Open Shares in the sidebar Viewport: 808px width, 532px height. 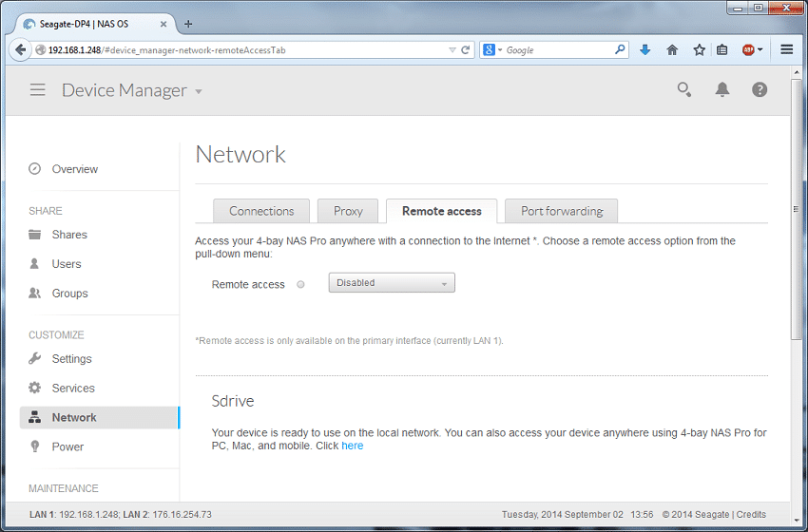tap(69, 235)
